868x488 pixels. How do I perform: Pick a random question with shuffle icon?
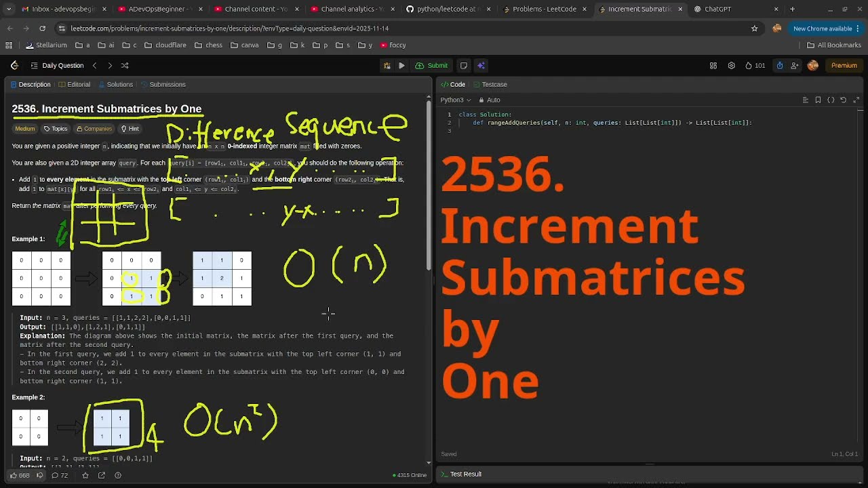click(x=125, y=65)
